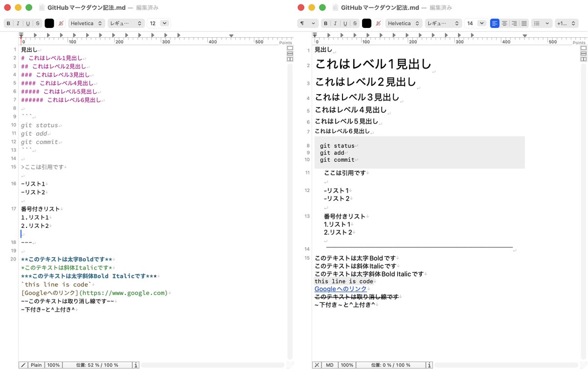Click Points unit label on left ruler
Screen dimensions: 588x369
pyautogui.click(x=285, y=43)
